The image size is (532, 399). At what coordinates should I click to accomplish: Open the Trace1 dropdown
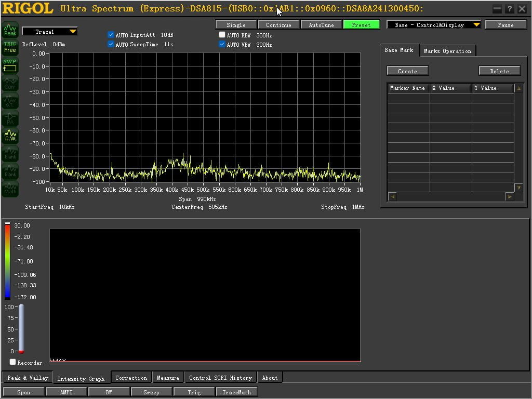(x=49, y=32)
